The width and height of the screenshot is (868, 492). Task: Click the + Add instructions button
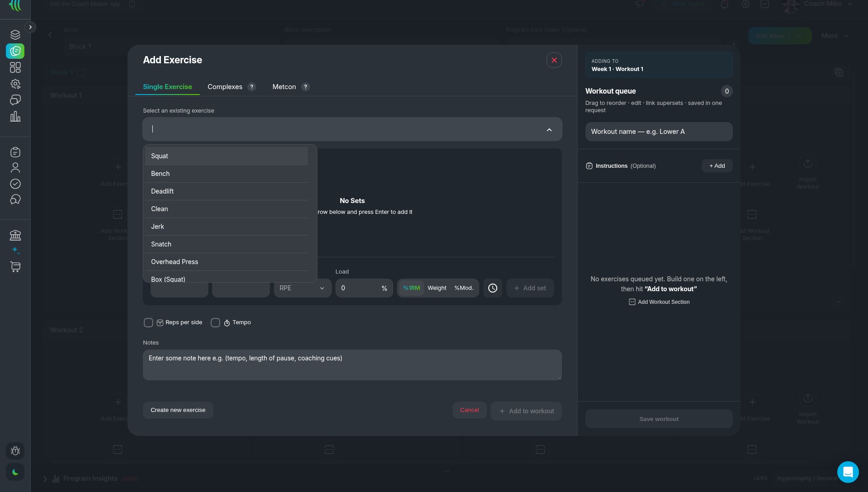pyautogui.click(x=717, y=166)
